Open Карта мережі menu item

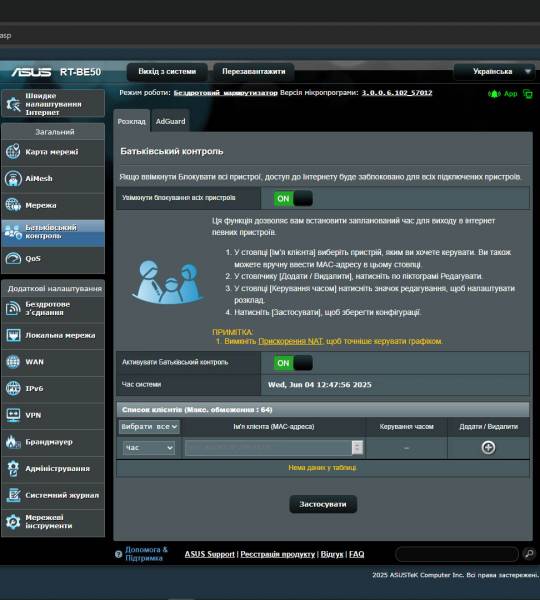pyautogui.click(x=53, y=152)
